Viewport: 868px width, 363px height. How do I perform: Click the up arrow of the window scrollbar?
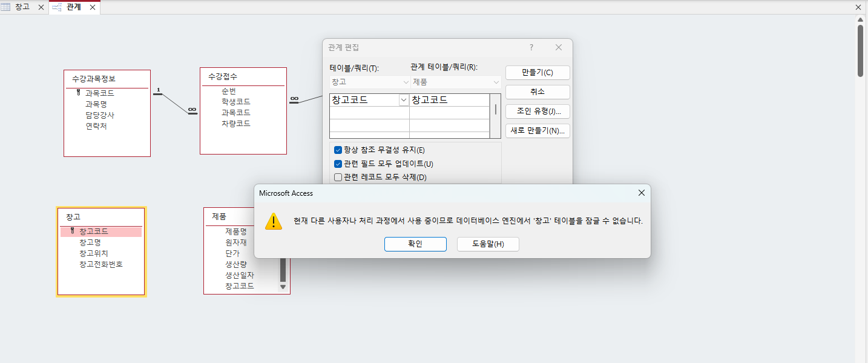click(x=860, y=19)
